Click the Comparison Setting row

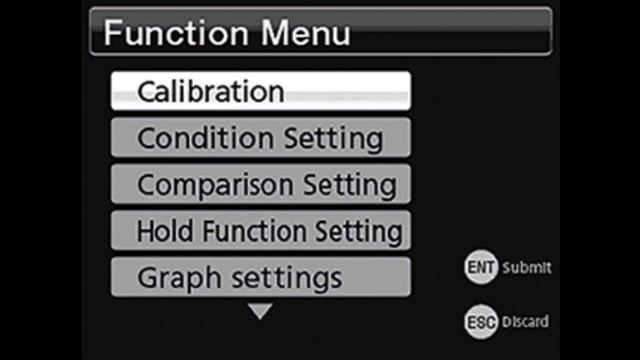tap(261, 184)
